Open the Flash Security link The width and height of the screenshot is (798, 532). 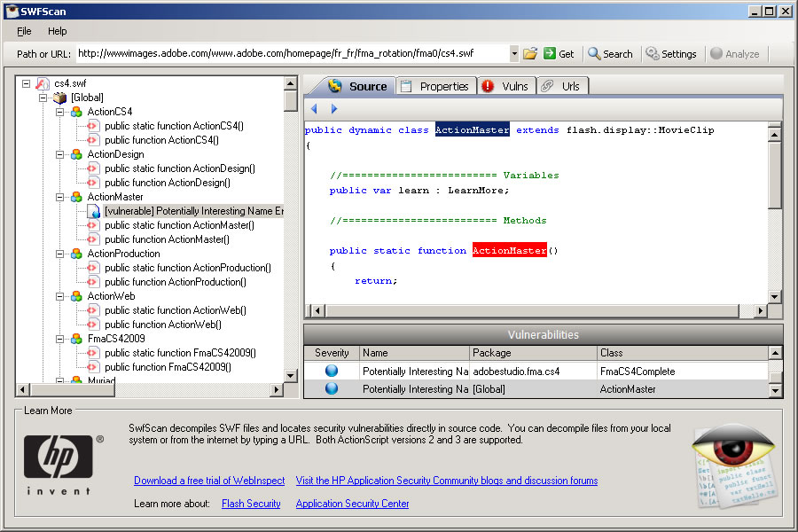251,504
